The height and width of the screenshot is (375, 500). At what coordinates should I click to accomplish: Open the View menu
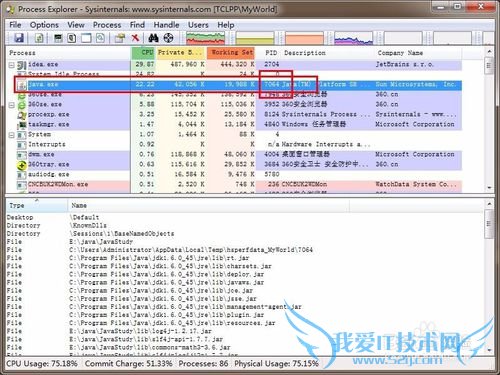(x=76, y=25)
